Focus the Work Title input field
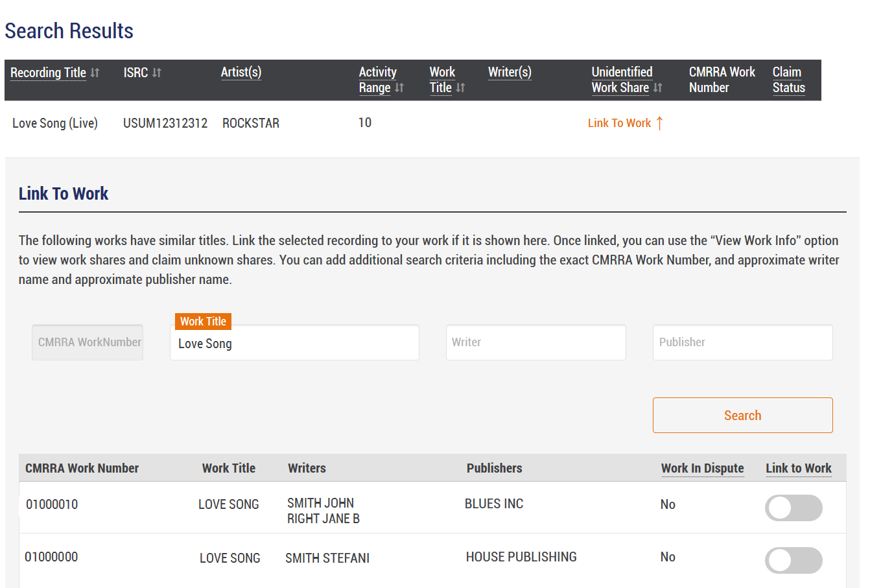The width and height of the screenshot is (870, 588). tap(294, 344)
